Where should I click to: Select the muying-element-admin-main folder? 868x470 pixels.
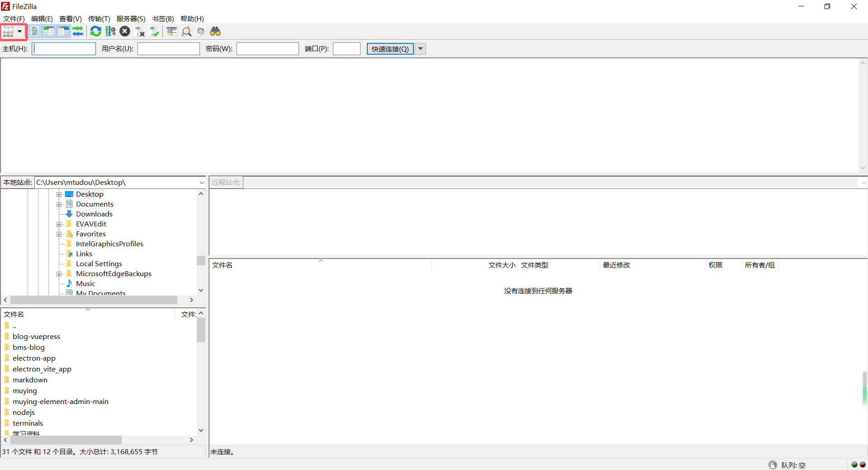pyautogui.click(x=61, y=402)
